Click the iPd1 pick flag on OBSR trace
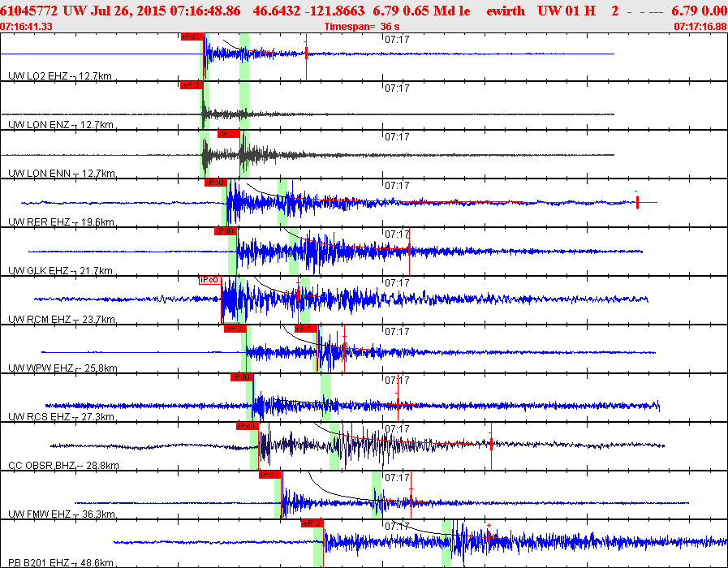 [248, 426]
